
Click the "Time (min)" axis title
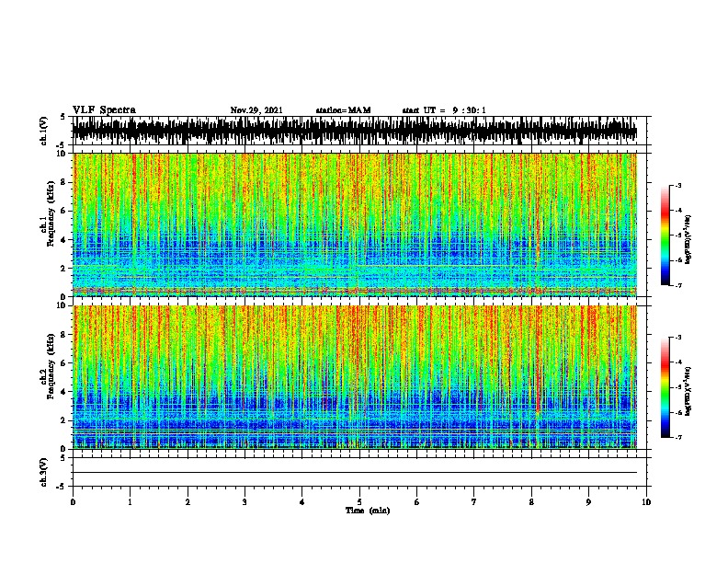point(368,511)
